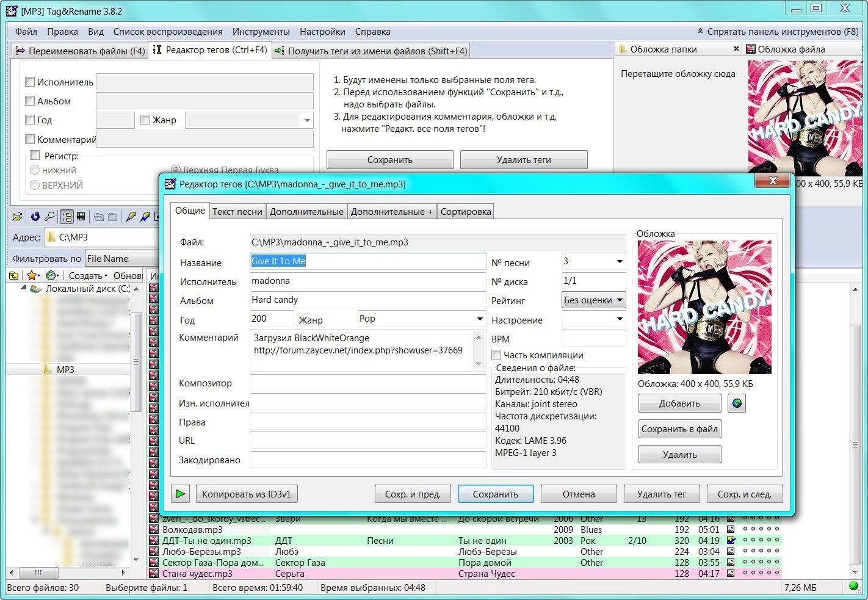Enable the Исполнитель checkbox
868x600 pixels.
point(30,82)
